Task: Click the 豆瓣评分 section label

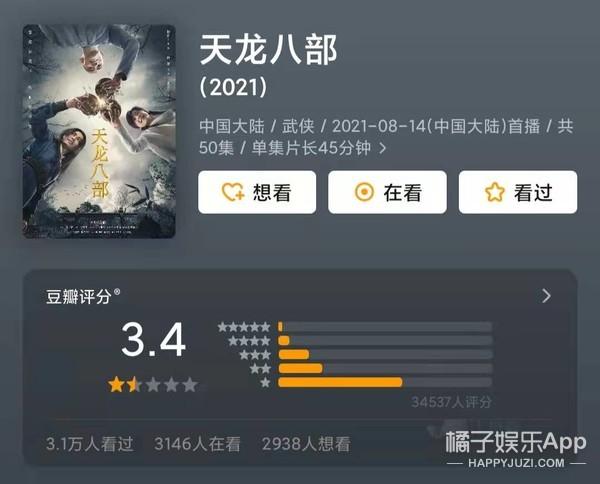Action: pos(79,297)
